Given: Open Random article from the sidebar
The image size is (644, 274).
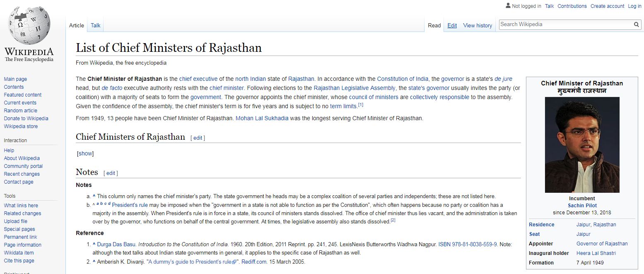Looking at the screenshot, I should 20,111.
